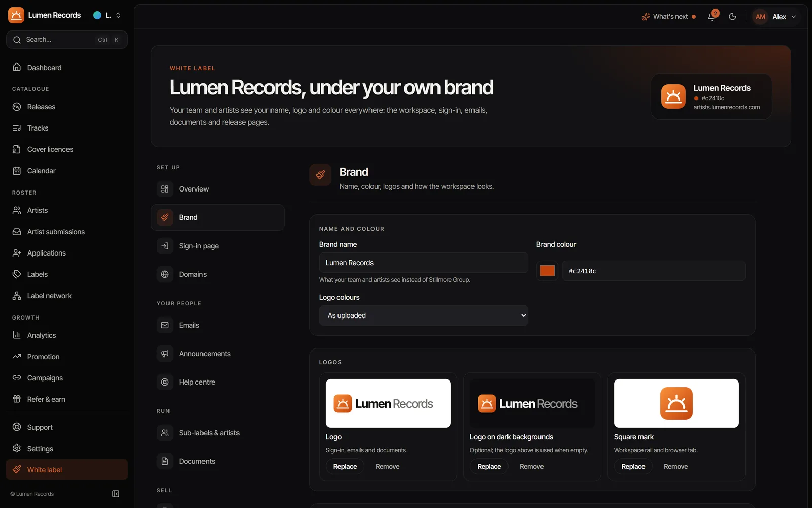The image size is (812, 508).
Task: Click the Label network icon
Action: [17, 296]
